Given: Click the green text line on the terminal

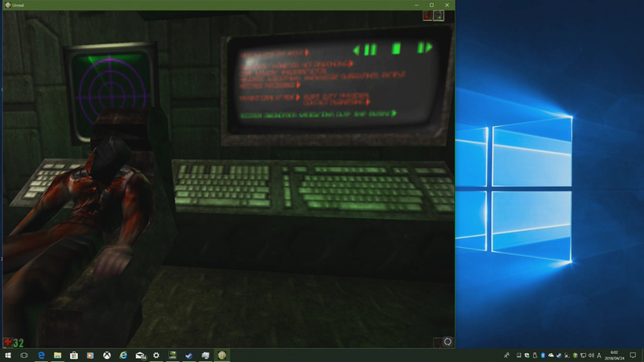Looking at the screenshot, I should coord(318,115).
